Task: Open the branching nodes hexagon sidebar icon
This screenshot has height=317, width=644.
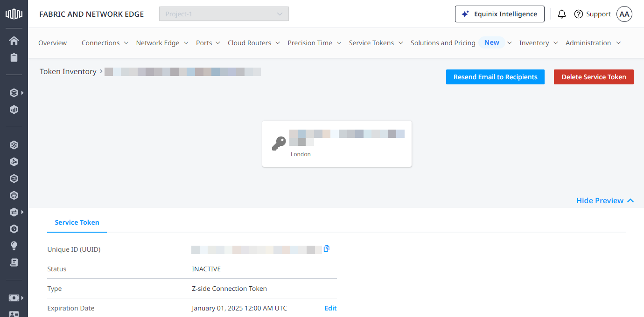Action: [x=14, y=162]
